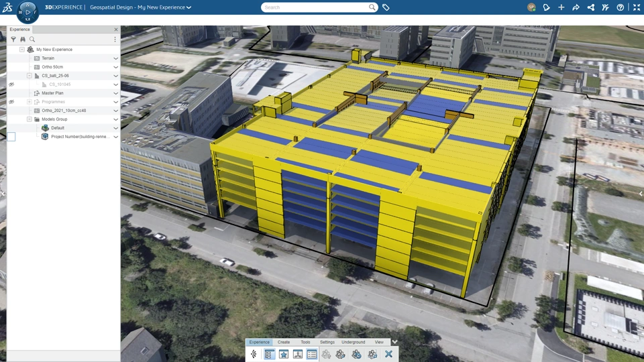Viewport: 644px width, 362px height.
Task: Switch to the Underground tab
Action: (354, 342)
